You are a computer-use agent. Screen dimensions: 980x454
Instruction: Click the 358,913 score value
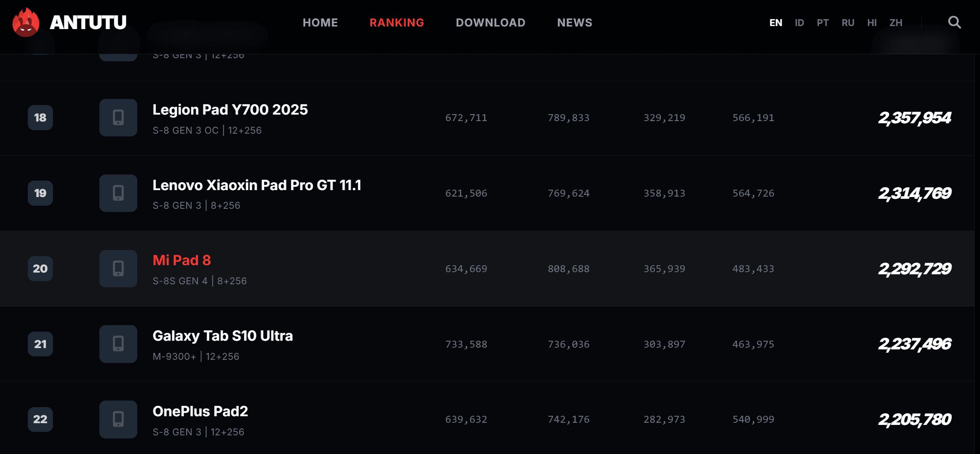tap(664, 193)
